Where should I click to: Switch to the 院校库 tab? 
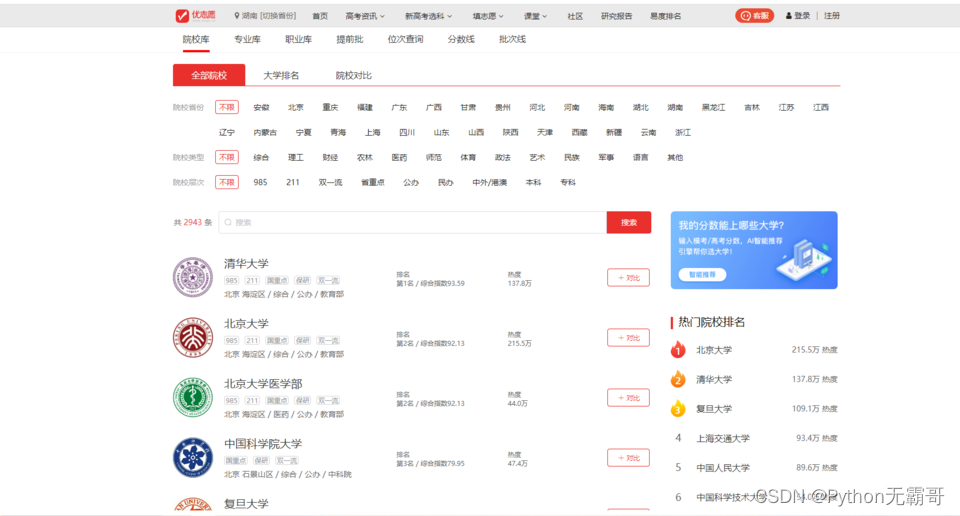point(196,39)
